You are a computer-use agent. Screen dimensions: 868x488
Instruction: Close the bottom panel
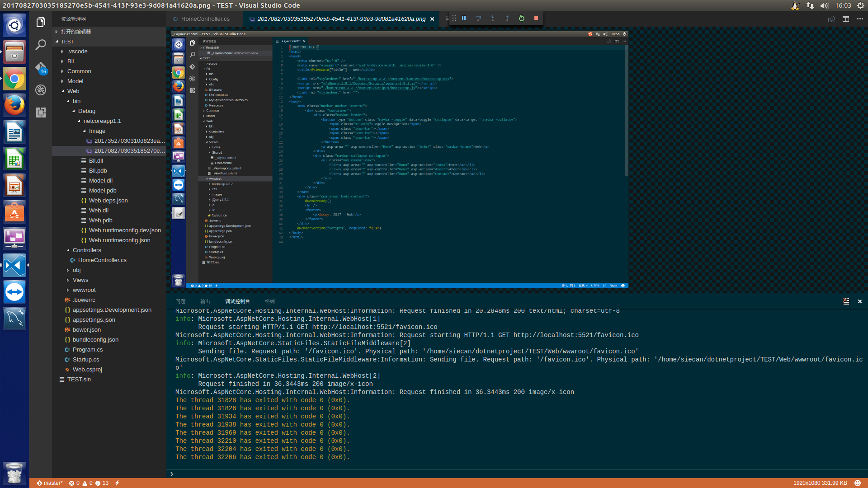coord(860,301)
